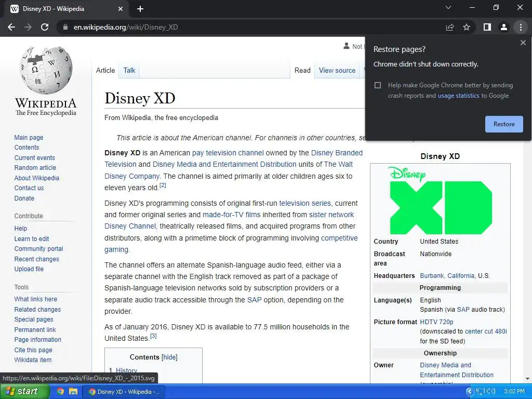This screenshot has width=532, height=399.
Task: Open Page information link
Action: coord(37,340)
